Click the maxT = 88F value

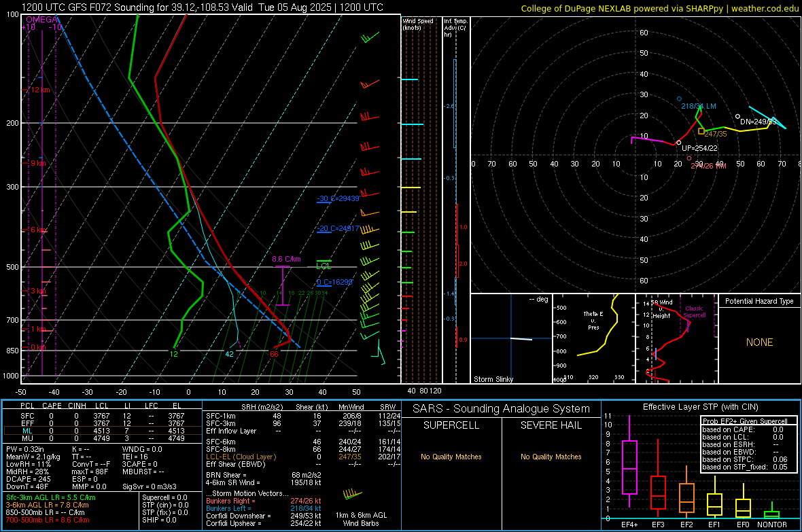coord(90,472)
